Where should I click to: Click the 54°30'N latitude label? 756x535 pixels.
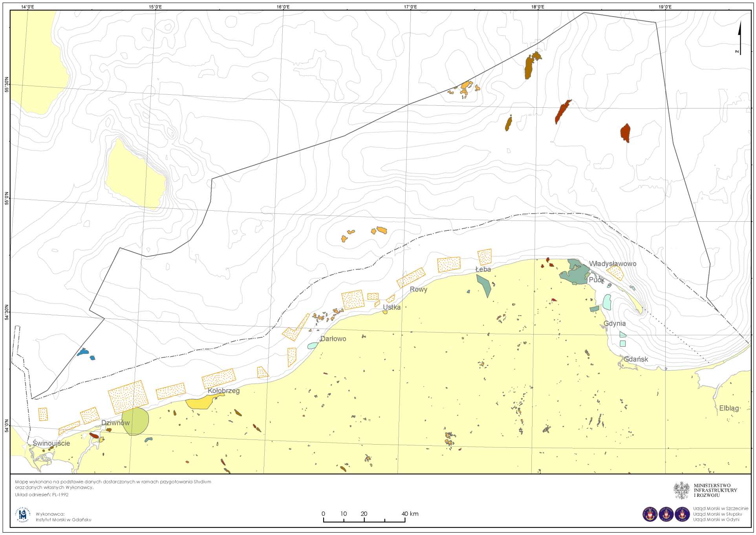(6, 313)
